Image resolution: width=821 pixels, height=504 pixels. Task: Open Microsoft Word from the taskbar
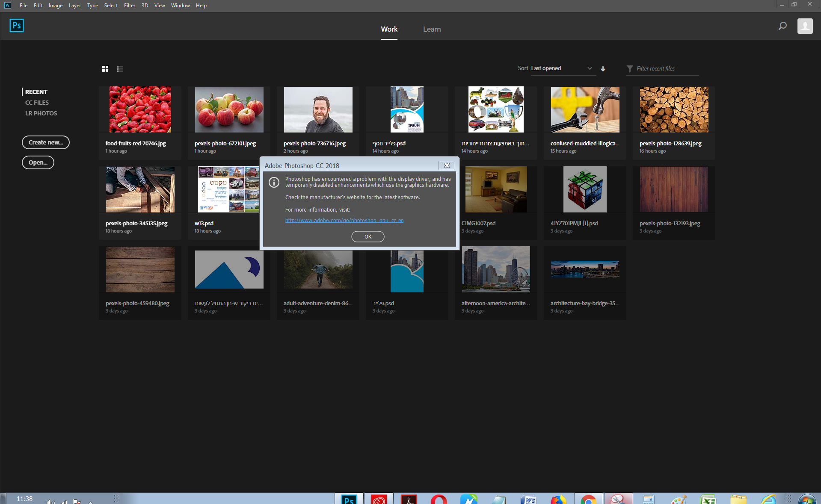529,499
